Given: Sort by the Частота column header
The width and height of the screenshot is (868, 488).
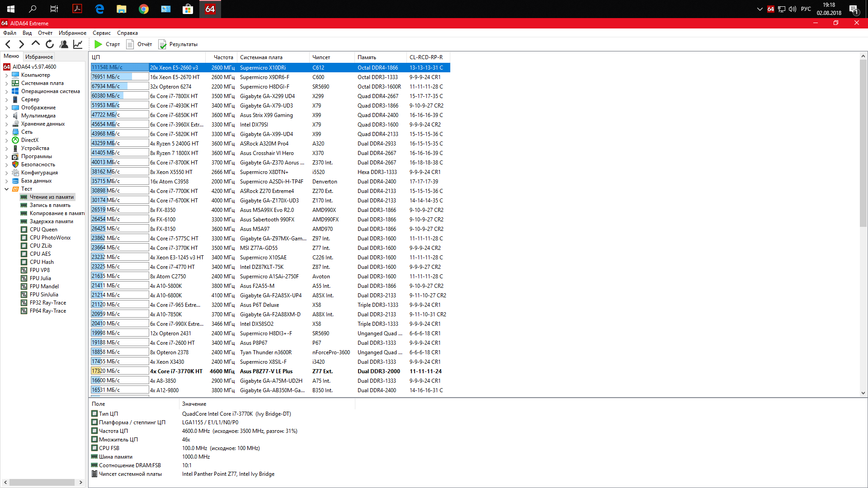Looking at the screenshot, I should point(223,57).
